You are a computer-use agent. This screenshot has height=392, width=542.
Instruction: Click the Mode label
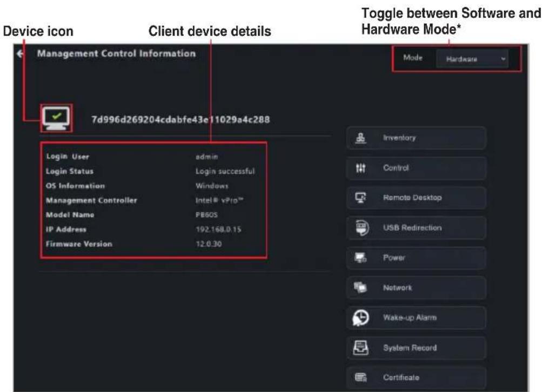(x=413, y=58)
